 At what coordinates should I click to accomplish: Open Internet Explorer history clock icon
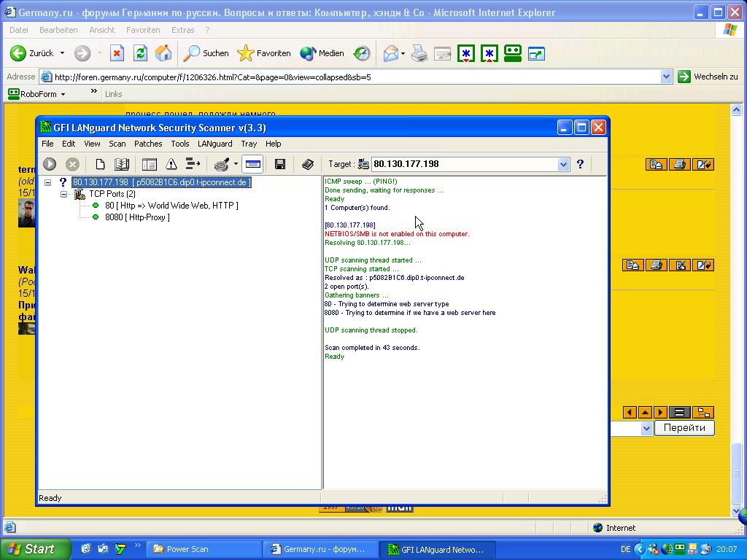[x=362, y=53]
